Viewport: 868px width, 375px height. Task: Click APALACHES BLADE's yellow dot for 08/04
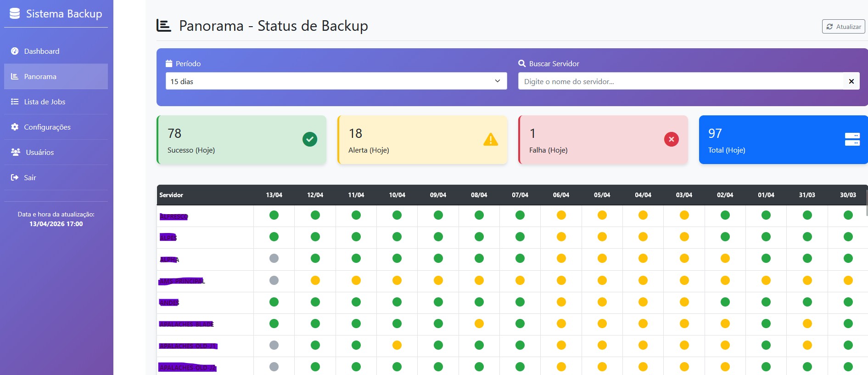[x=479, y=324]
